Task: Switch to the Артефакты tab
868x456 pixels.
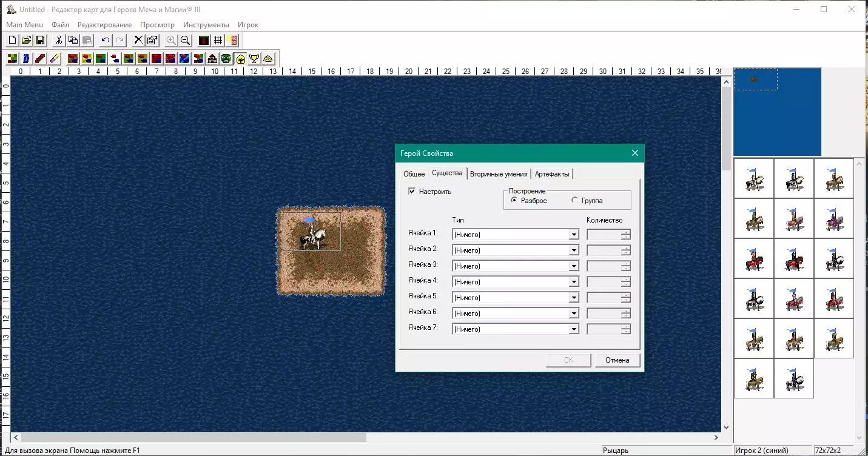Action: pos(552,174)
